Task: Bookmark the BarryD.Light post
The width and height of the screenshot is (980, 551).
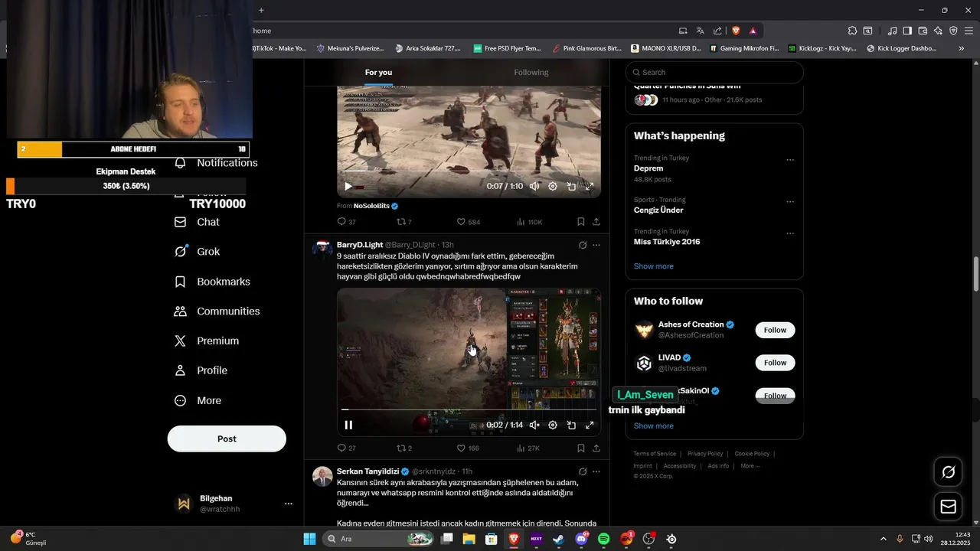Action: coord(581,448)
